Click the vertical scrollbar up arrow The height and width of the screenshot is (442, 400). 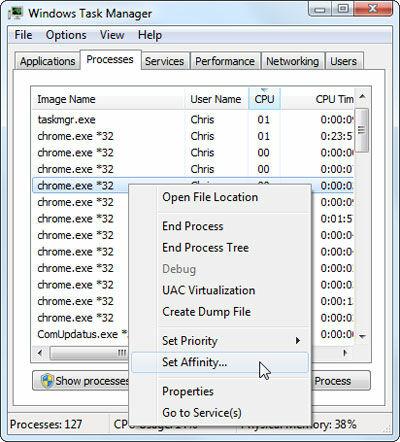(x=363, y=97)
